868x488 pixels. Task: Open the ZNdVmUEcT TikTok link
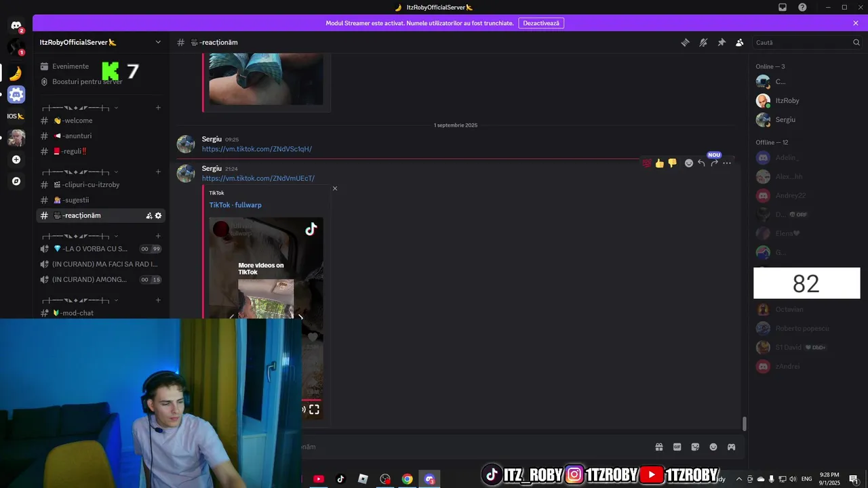tap(258, 178)
